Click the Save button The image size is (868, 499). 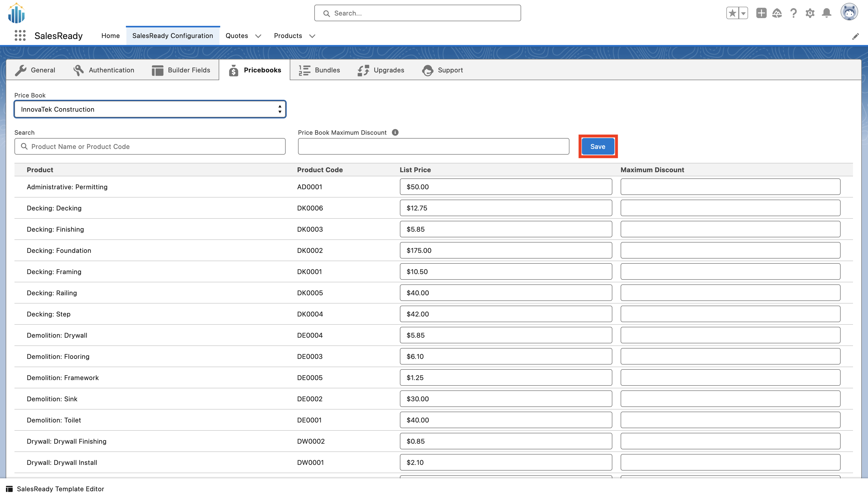click(x=598, y=146)
